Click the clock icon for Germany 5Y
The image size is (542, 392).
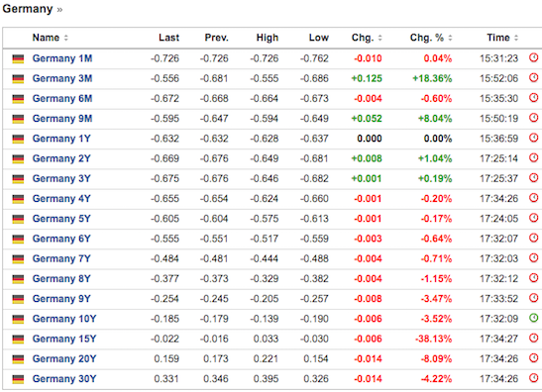[534, 218]
